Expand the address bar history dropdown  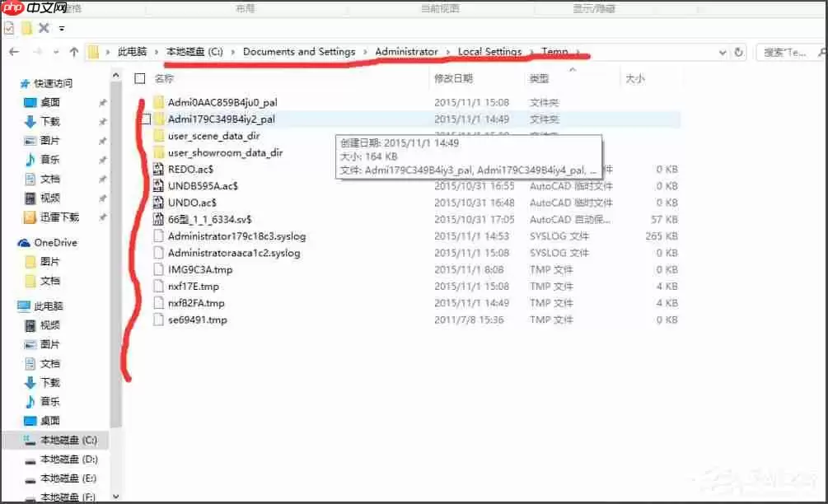coord(723,52)
